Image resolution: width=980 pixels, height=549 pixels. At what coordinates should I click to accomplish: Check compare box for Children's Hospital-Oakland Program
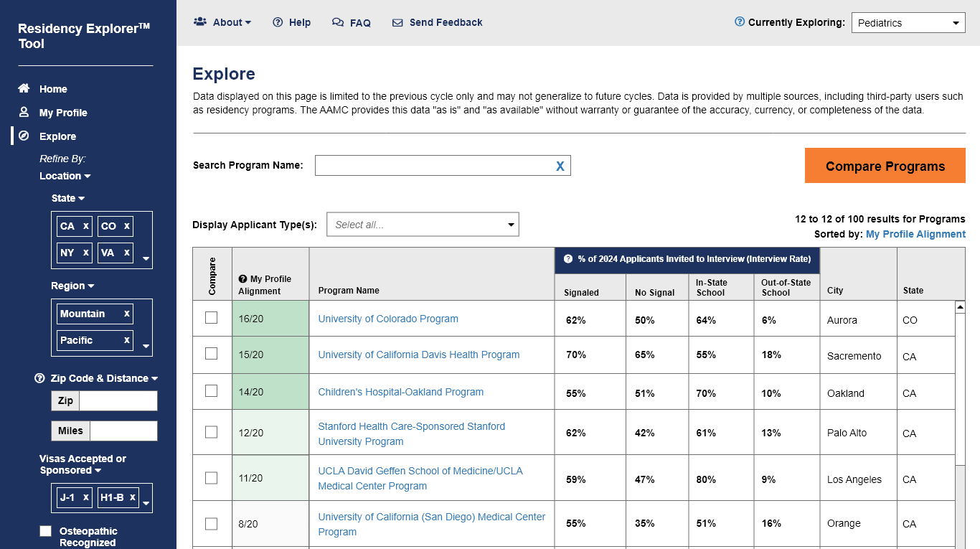pos(211,390)
